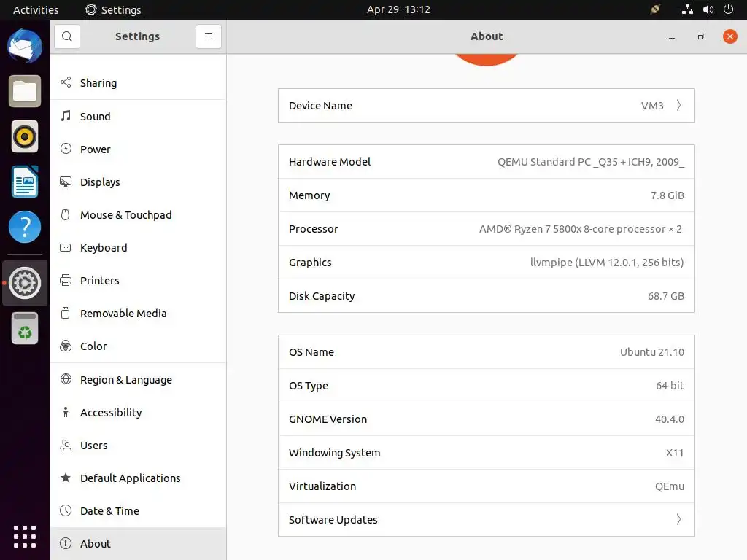Expand the Device Name chevron
This screenshot has height=560, width=747.
679,105
